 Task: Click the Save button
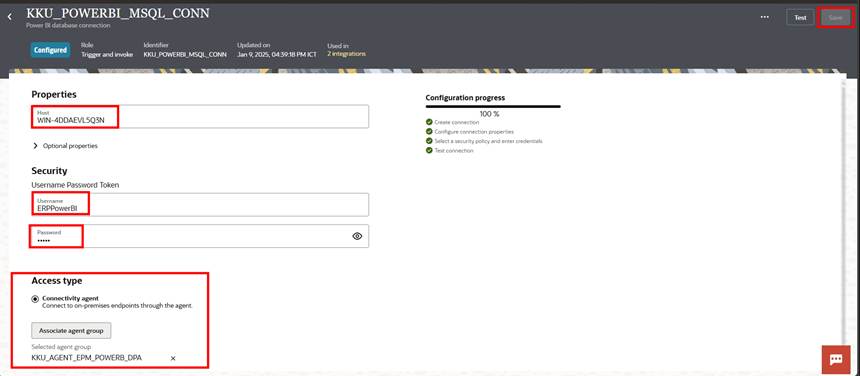[x=835, y=18]
